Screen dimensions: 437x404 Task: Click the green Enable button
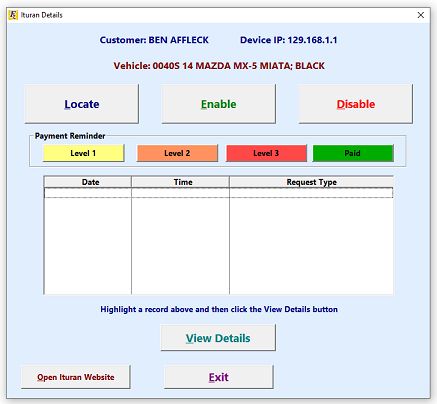(219, 104)
